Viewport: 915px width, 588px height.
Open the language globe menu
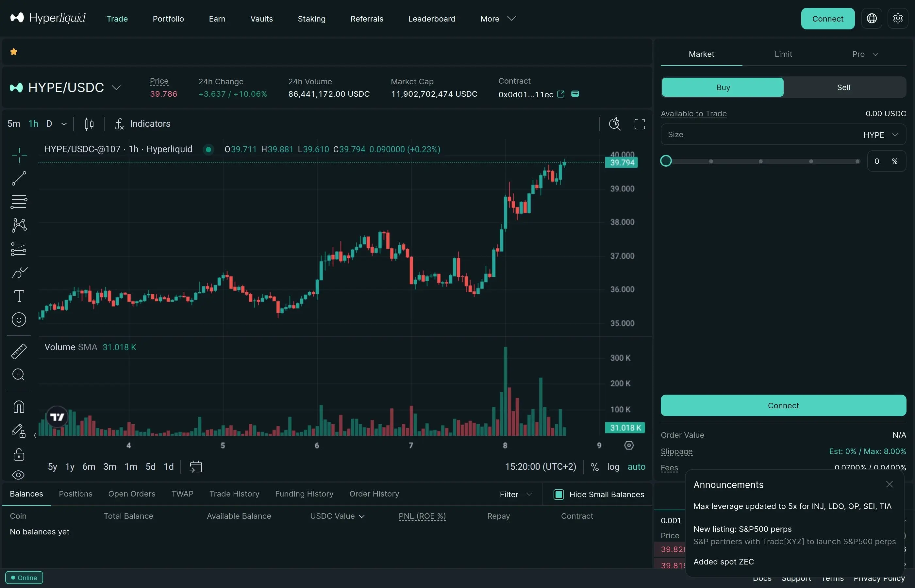(x=872, y=18)
